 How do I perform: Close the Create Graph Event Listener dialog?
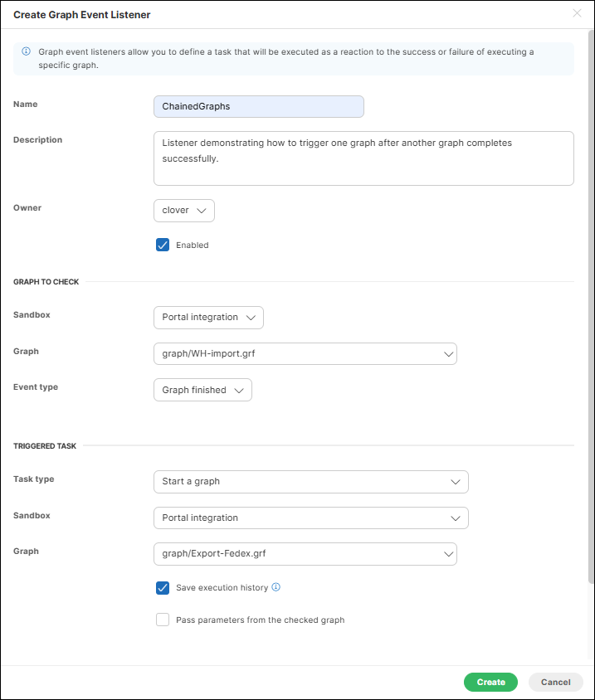point(578,13)
